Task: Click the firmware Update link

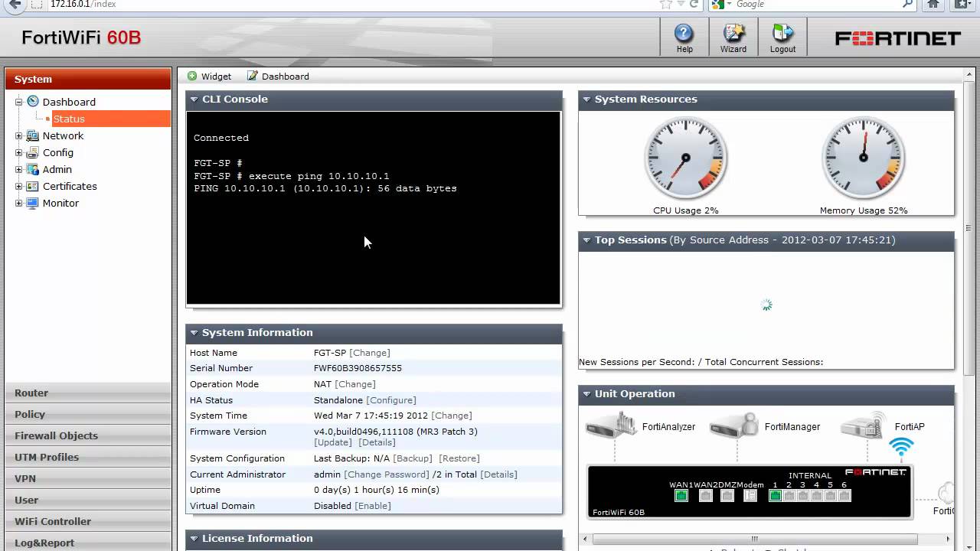Action: [x=333, y=442]
